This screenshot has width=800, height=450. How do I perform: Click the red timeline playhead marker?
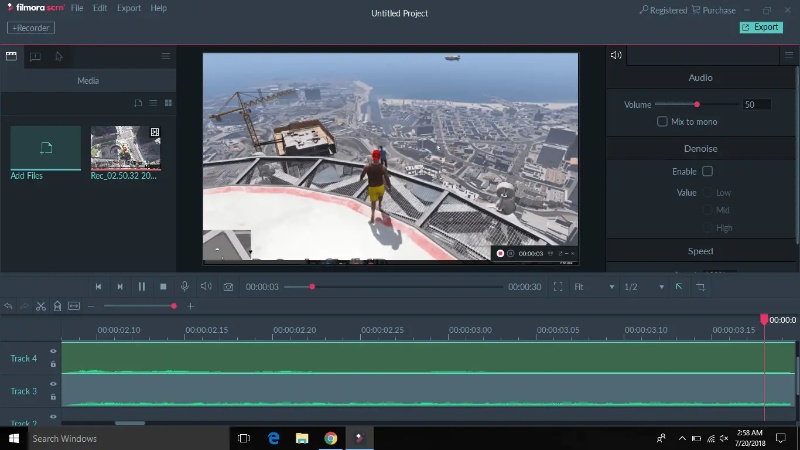[x=764, y=319]
